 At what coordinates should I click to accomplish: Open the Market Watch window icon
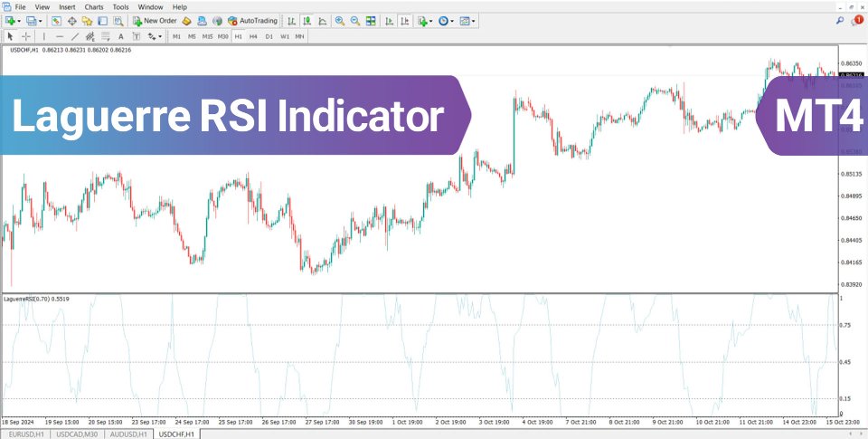click(56, 21)
